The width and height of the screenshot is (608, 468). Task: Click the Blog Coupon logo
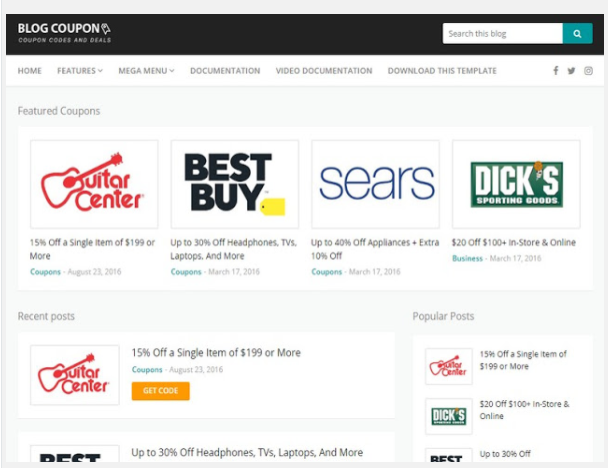tap(64, 33)
